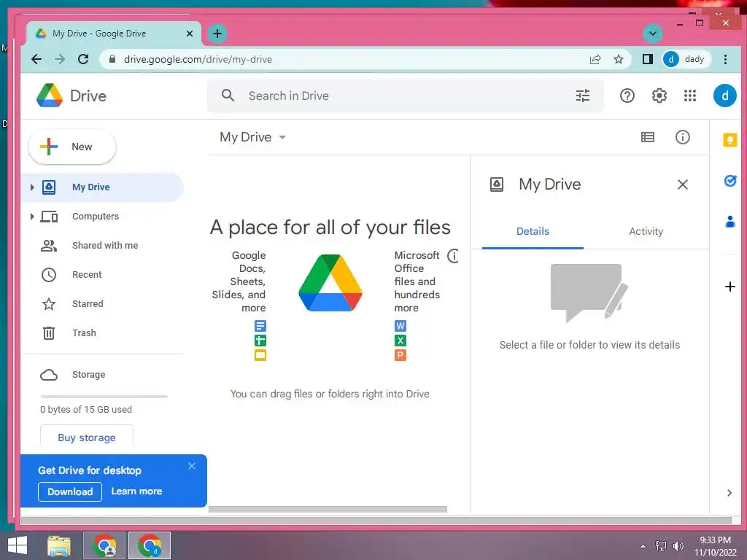Reload the page
Image resolution: width=747 pixels, height=560 pixels.
tap(83, 59)
